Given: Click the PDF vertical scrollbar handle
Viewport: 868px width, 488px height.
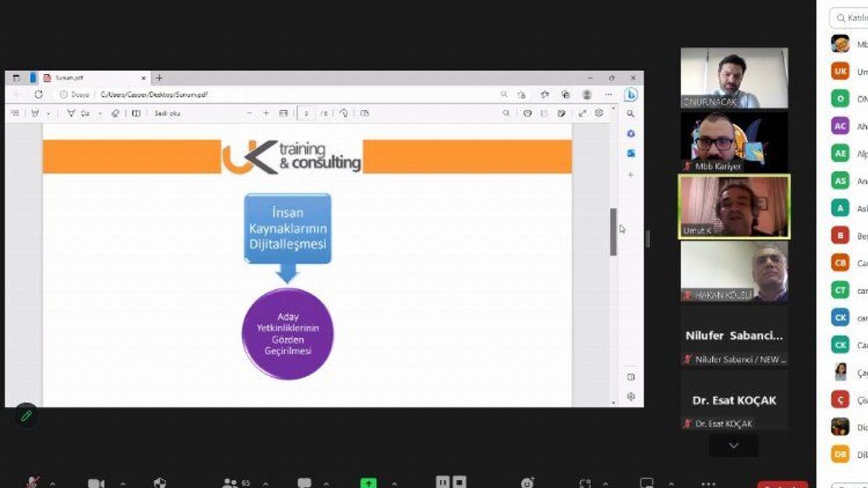Looking at the screenshot, I should click(613, 232).
